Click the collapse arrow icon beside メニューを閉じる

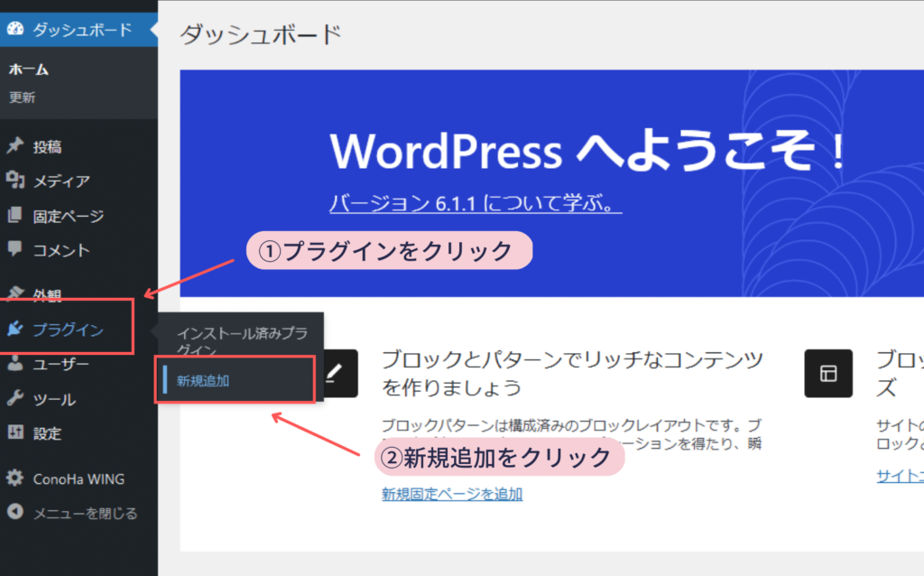coord(15,512)
